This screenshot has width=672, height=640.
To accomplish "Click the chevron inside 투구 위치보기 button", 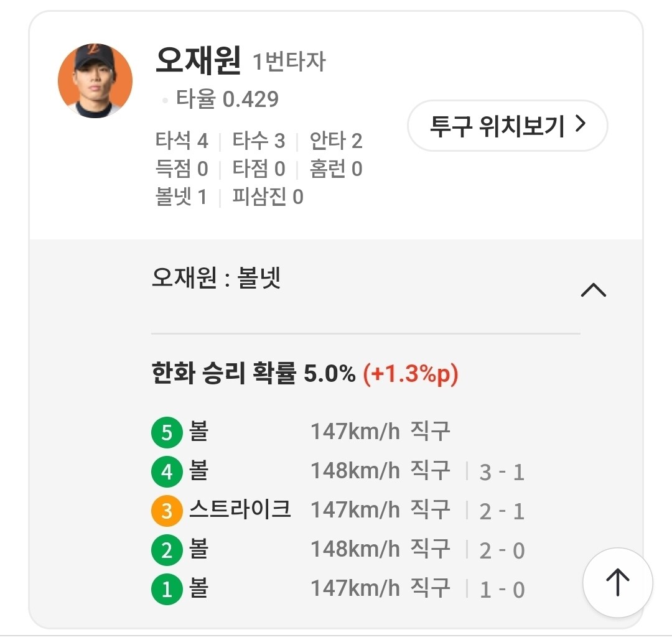I will tap(581, 125).
